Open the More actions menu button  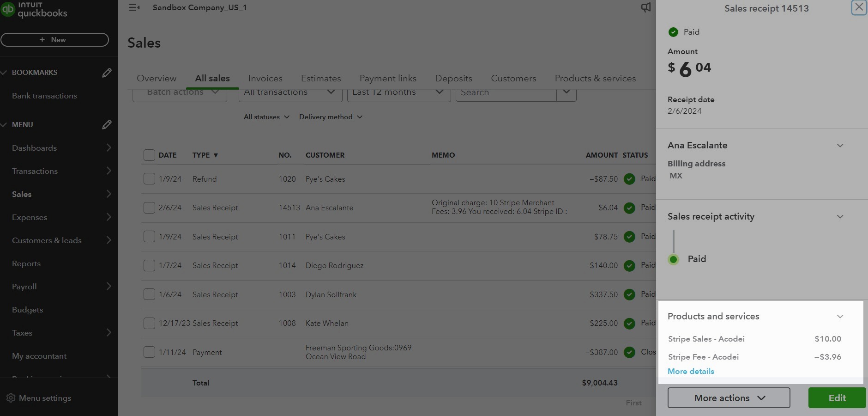pos(729,398)
